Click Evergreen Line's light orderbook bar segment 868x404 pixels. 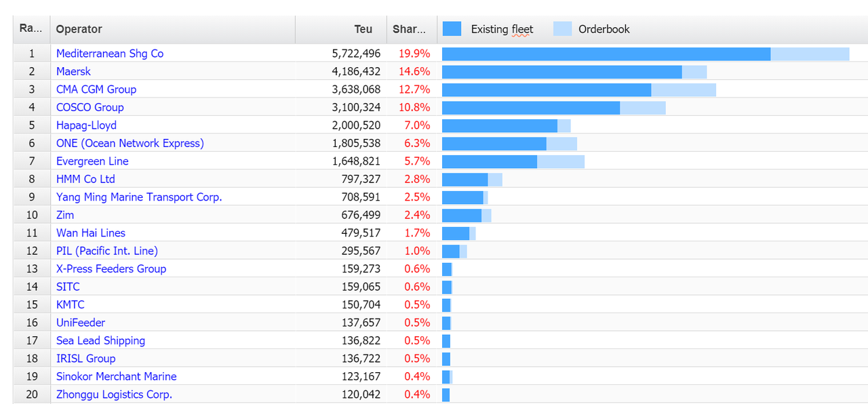point(561,161)
